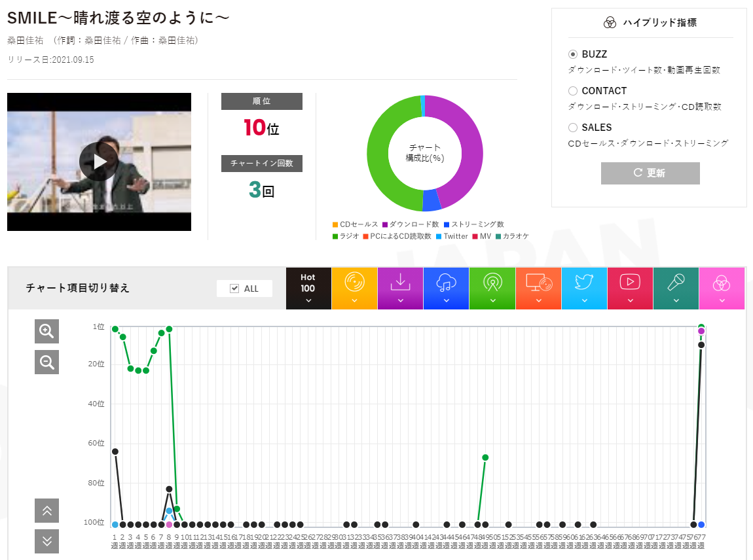
Task: Toggle the ALL chart items checkbox
Action: tap(234, 289)
